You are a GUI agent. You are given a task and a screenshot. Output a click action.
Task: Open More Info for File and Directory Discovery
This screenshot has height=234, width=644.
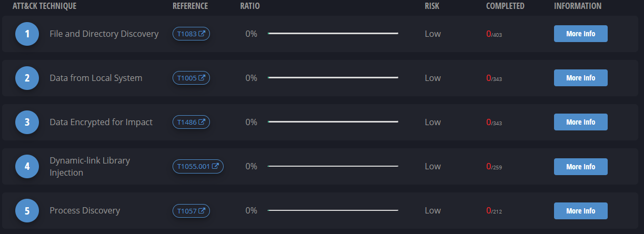click(581, 34)
